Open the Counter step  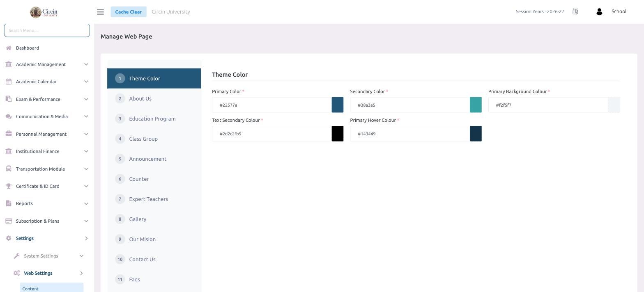[154, 179]
